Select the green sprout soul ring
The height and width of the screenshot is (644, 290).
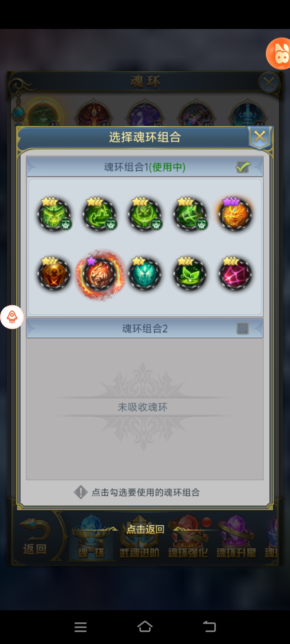coord(190,273)
